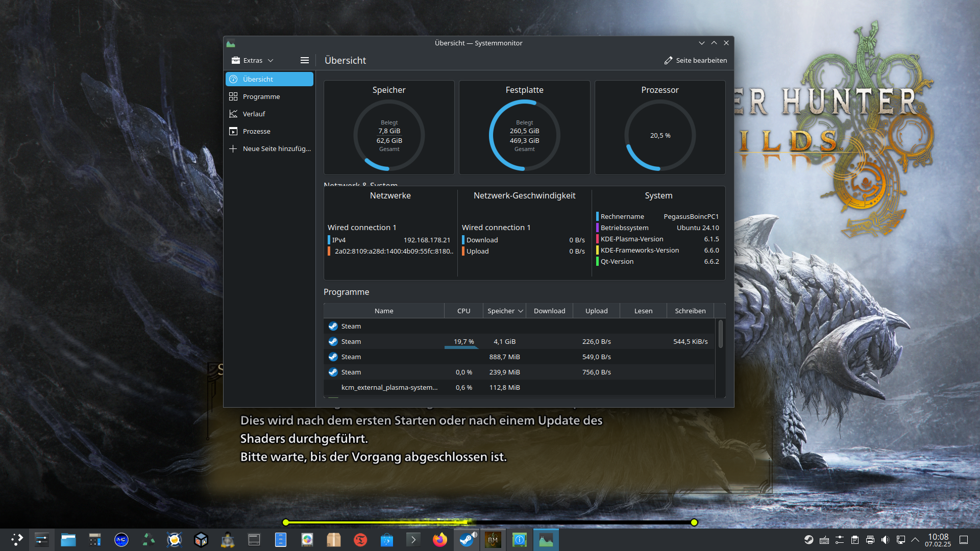Open volume control in system tray
The height and width of the screenshot is (551, 980).
tap(885, 540)
